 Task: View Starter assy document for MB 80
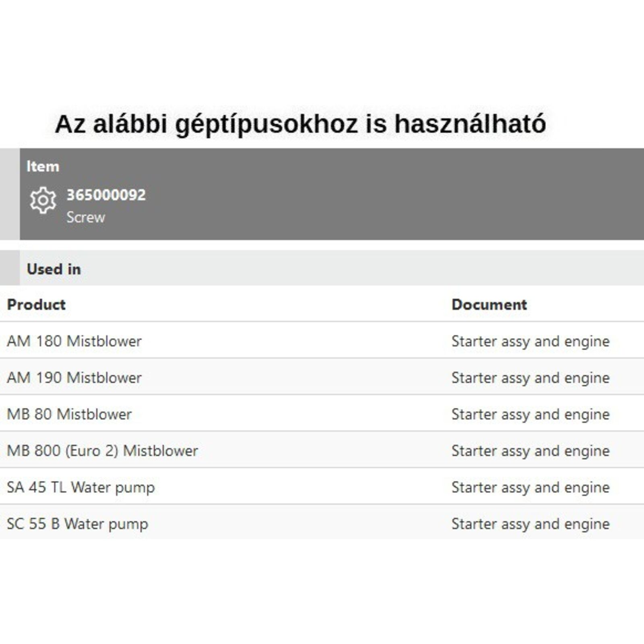(530, 414)
